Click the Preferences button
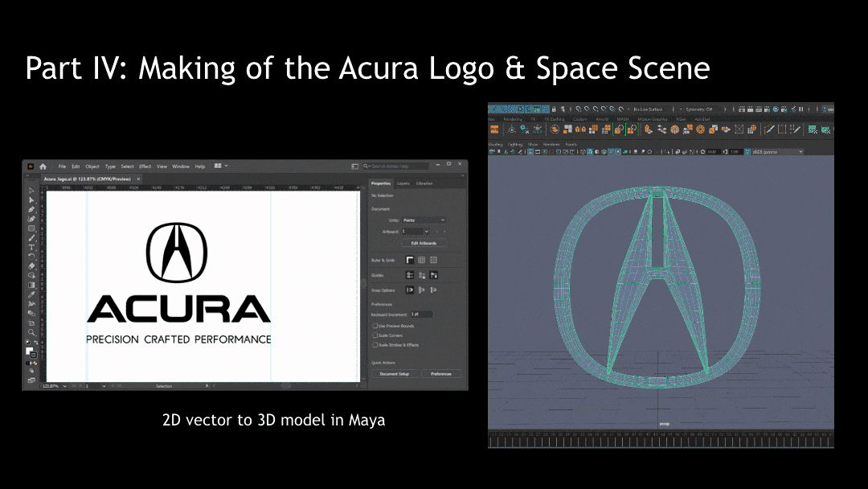This screenshot has height=489, width=868. (x=441, y=374)
